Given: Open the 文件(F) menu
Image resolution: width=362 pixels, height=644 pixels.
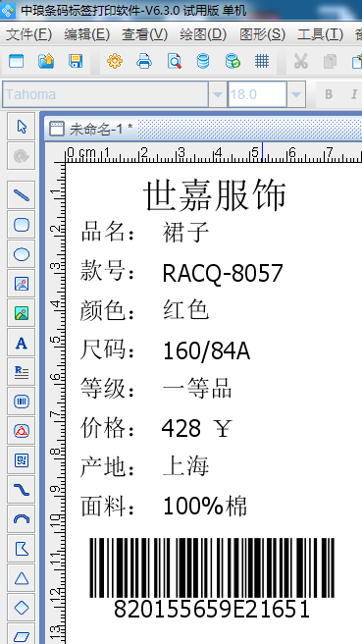Looking at the screenshot, I should coord(28,35).
